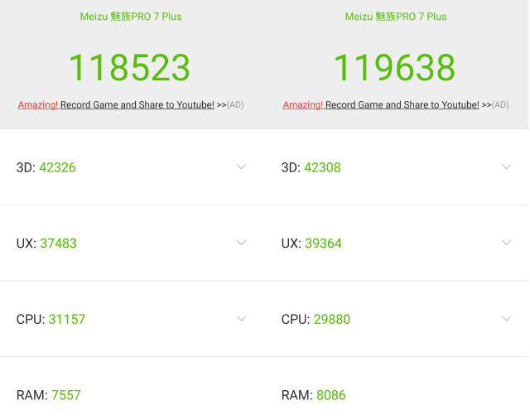Image resolution: width=530 pixels, height=420 pixels.
Task: Open the ad link under score 119638
Action: coord(396,105)
